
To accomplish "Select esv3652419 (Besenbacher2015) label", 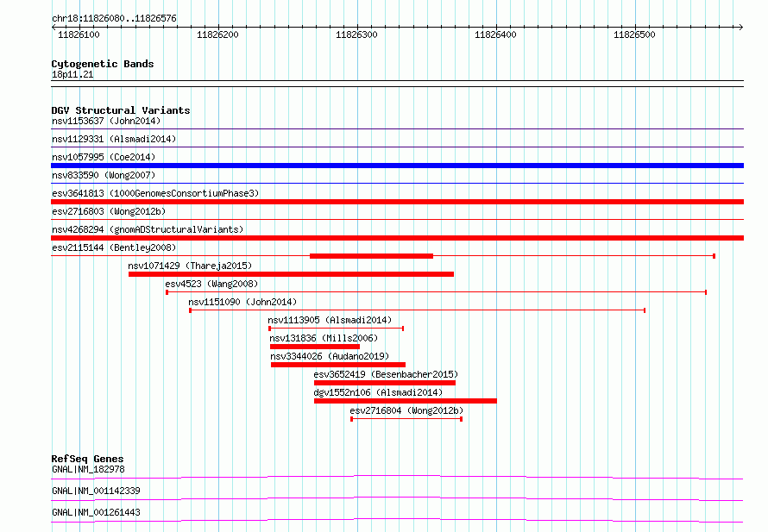I will click(386, 374).
